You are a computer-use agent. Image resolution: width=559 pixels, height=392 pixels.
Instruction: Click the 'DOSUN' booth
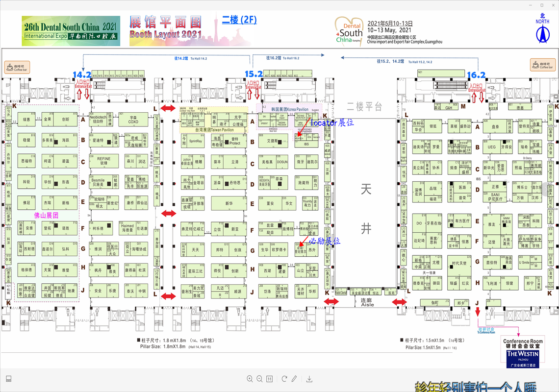pos(282,162)
